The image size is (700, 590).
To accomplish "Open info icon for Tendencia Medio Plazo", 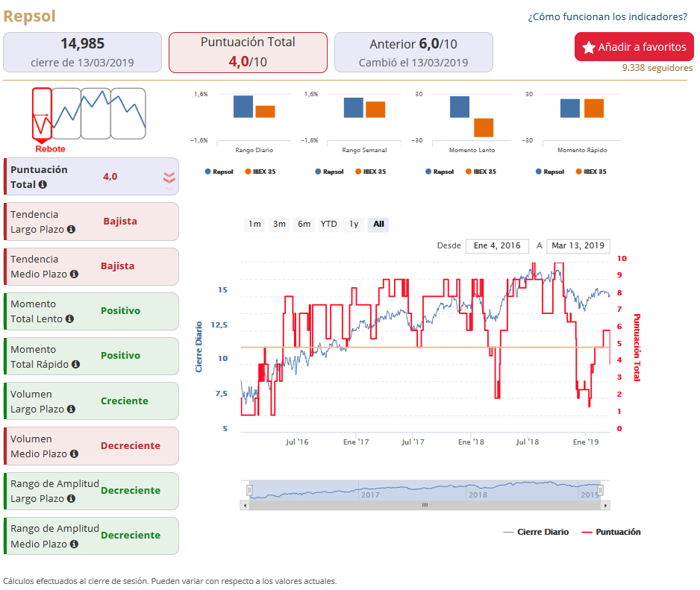I will (74, 274).
